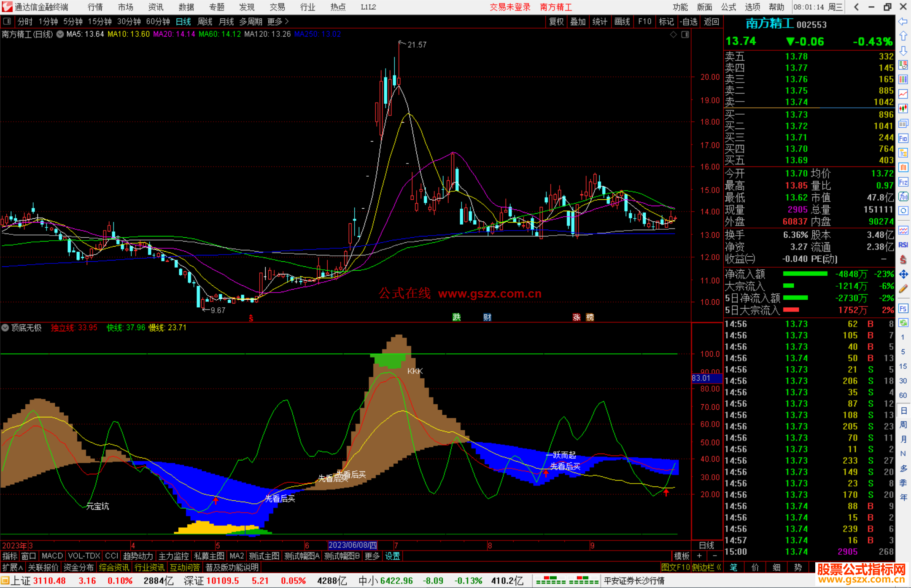The height and width of the screenshot is (588, 911).
Task: Select the 日 period in right sidebar
Action: tap(903, 410)
